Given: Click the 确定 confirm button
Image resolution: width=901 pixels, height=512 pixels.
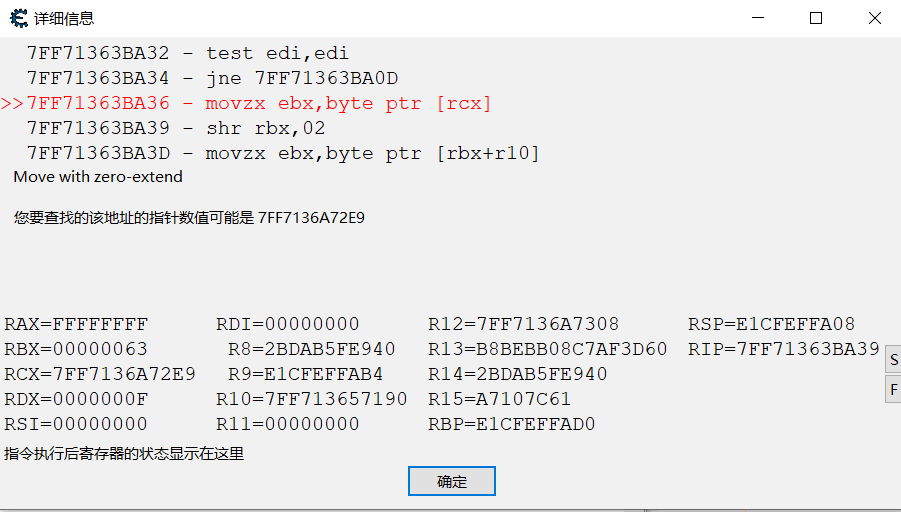Looking at the screenshot, I should (x=452, y=481).
